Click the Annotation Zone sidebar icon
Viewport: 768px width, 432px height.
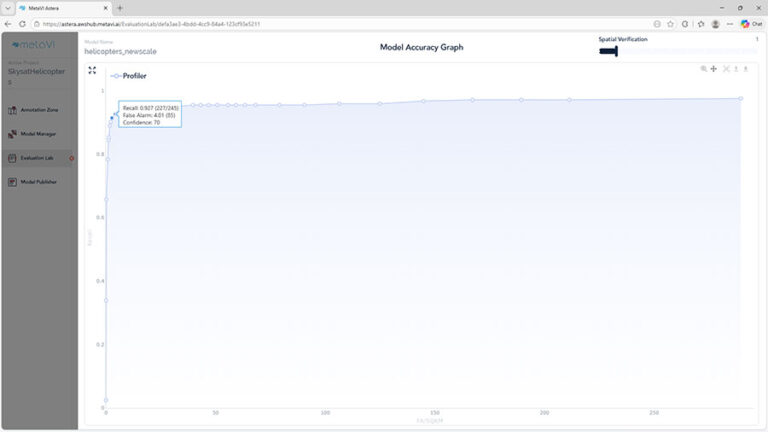(13, 110)
